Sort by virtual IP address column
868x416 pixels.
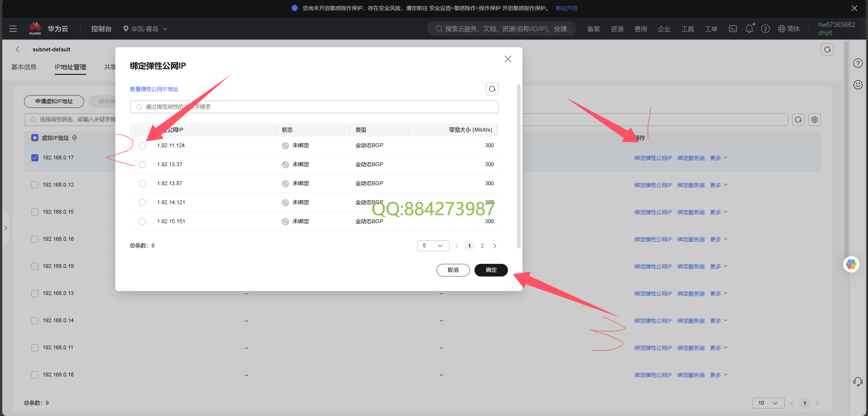(x=74, y=138)
